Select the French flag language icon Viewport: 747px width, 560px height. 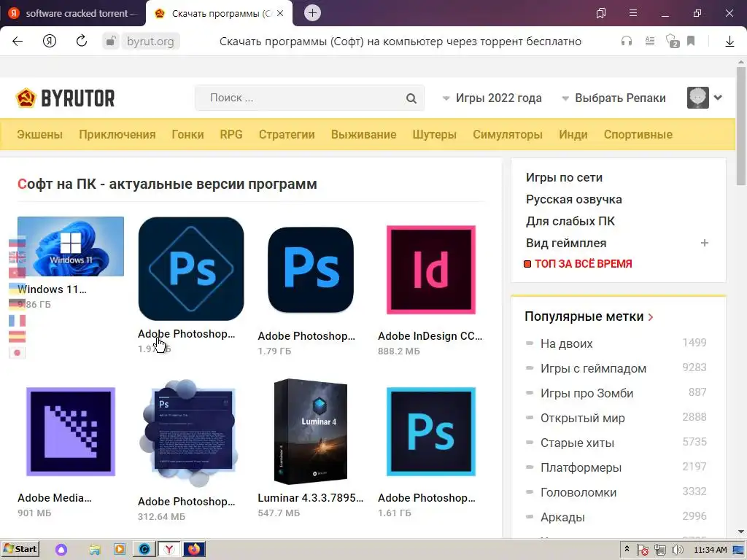pyautogui.click(x=18, y=321)
